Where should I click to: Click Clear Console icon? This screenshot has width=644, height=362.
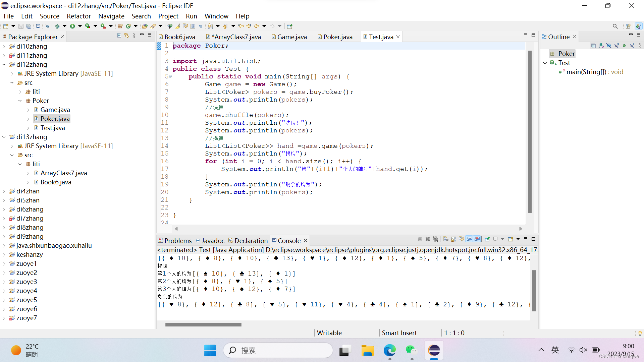pyautogui.click(x=446, y=239)
